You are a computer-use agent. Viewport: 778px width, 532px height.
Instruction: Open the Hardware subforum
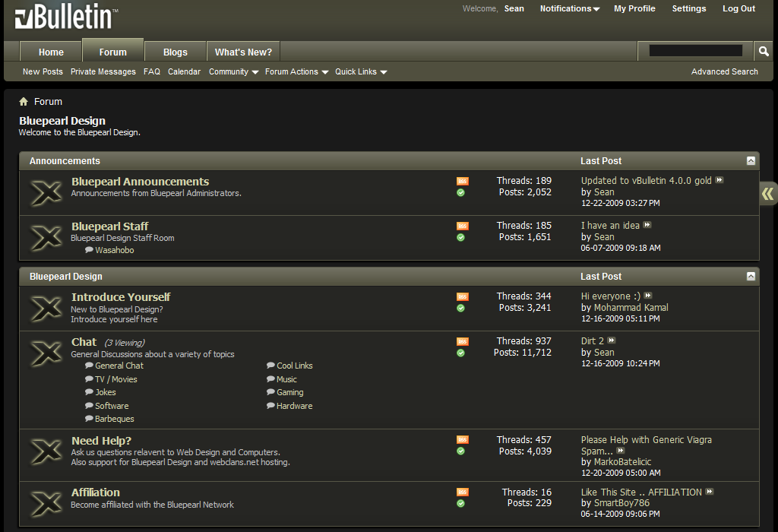pyautogui.click(x=294, y=406)
